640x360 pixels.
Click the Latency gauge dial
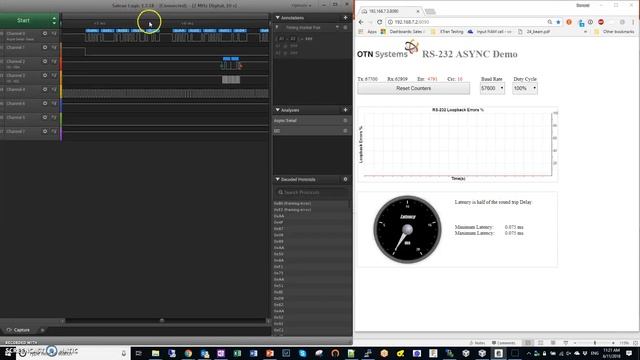point(407,229)
